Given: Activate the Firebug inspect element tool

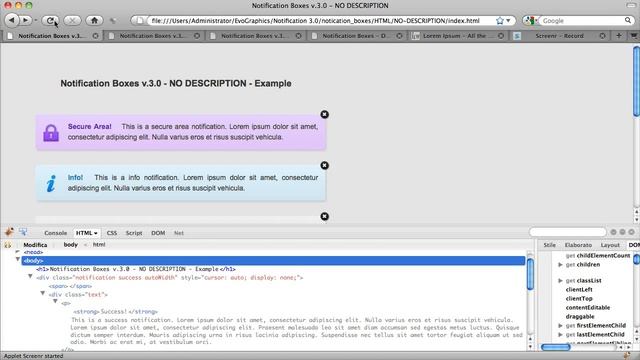Looking at the screenshot, I should click(x=23, y=232).
